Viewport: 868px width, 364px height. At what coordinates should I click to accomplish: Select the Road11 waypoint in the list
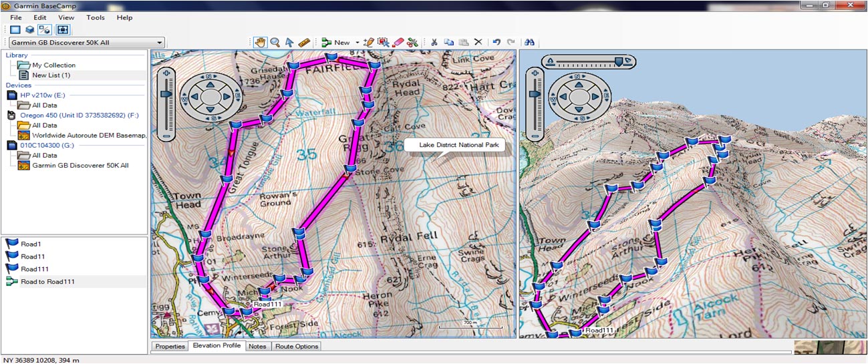point(33,256)
